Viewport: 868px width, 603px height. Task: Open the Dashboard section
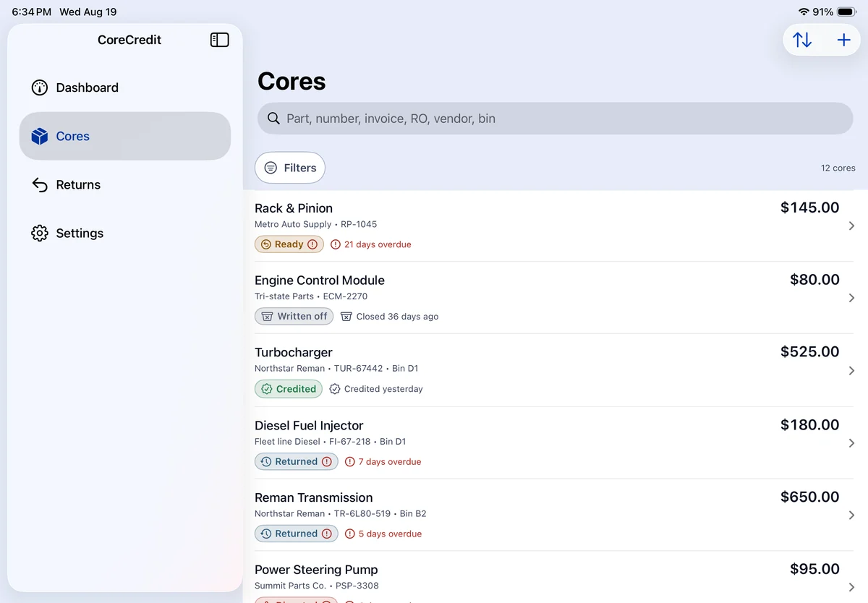coord(125,87)
